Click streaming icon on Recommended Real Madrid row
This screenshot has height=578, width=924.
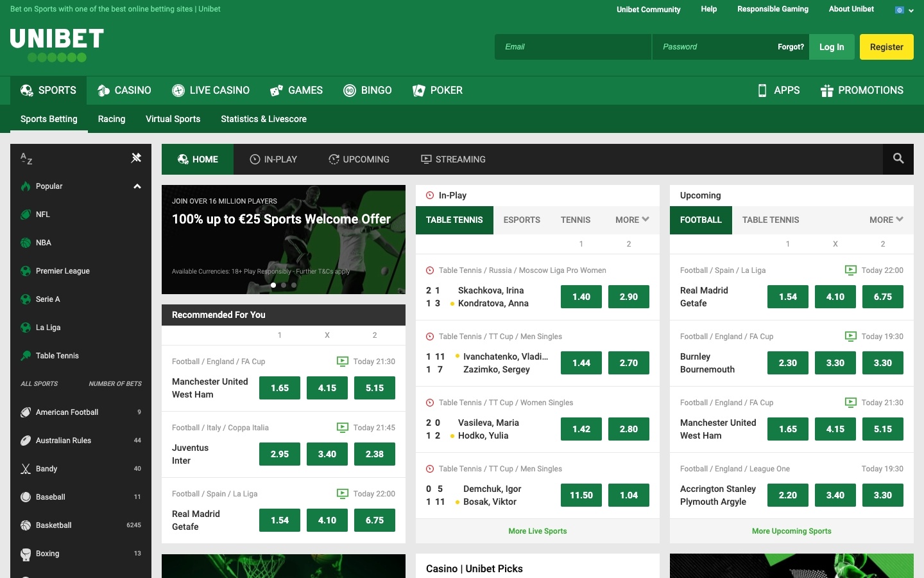[343, 493]
